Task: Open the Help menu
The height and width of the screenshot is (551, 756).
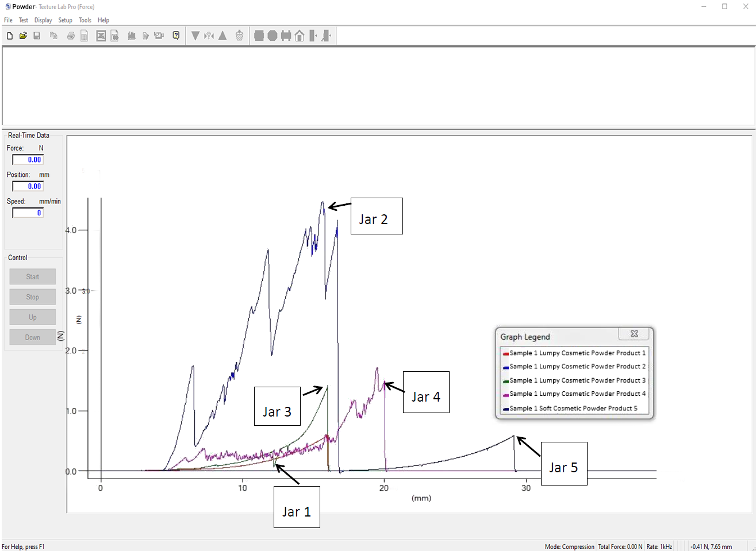Action: [103, 20]
